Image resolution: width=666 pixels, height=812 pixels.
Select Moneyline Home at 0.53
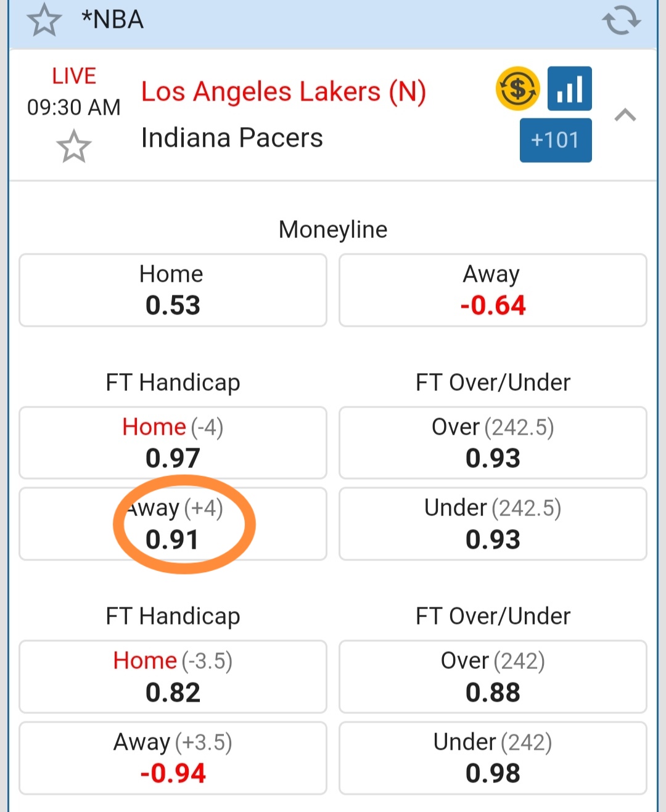click(x=173, y=290)
